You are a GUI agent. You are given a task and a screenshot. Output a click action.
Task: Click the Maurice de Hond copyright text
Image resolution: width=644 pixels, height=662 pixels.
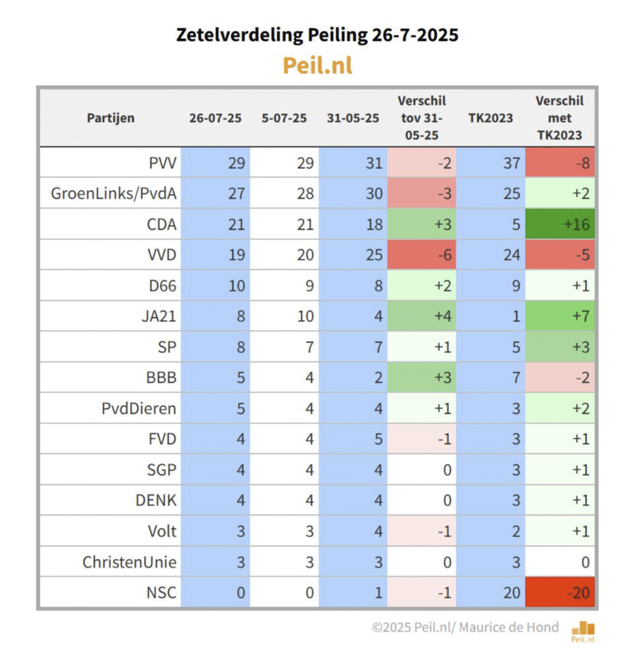pos(465,627)
